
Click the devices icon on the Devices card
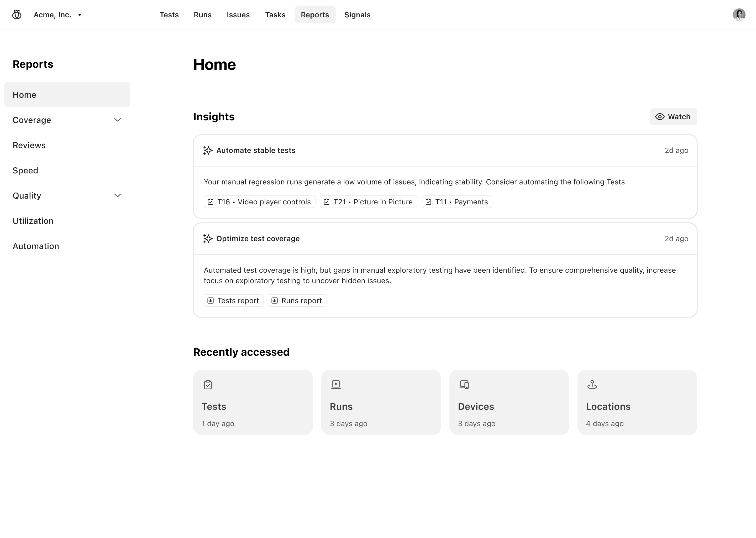tap(464, 384)
